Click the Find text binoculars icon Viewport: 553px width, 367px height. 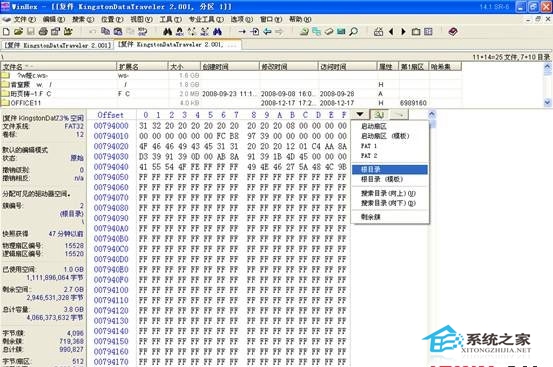coord(168,32)
